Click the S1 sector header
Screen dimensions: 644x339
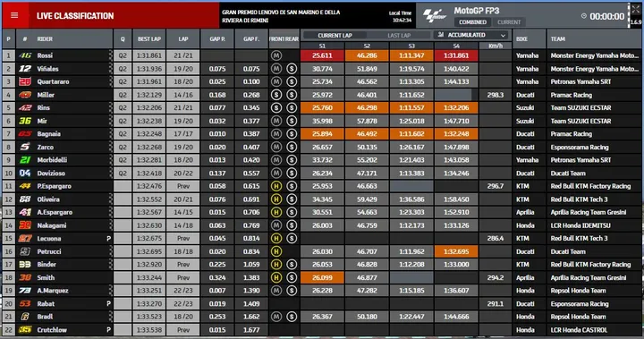[322, 46]
